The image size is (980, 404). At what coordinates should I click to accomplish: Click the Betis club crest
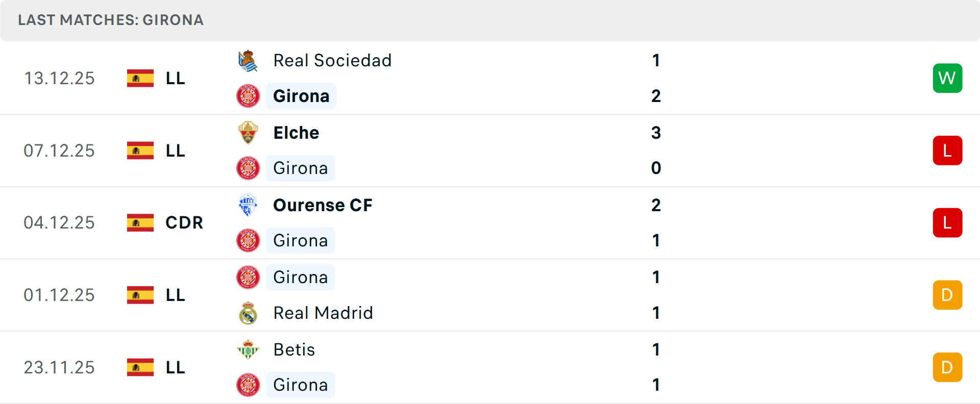click(x=248, y=349)
